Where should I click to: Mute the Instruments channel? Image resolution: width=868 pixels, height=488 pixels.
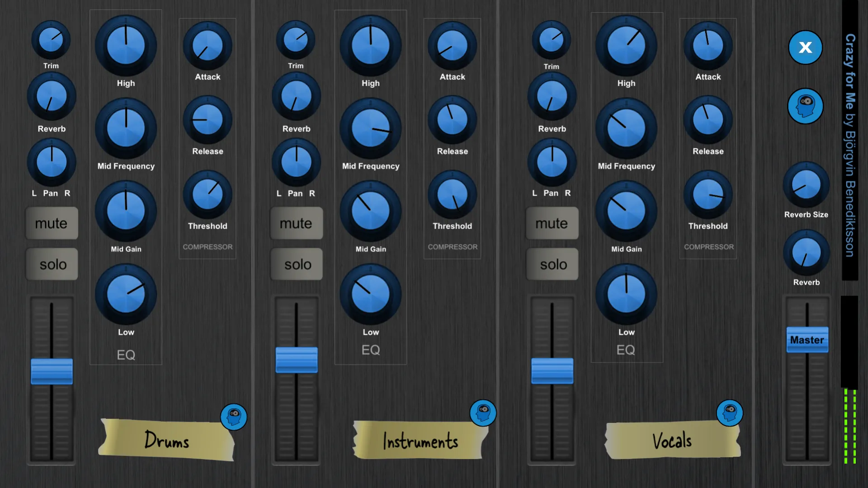tap(296, 223)
